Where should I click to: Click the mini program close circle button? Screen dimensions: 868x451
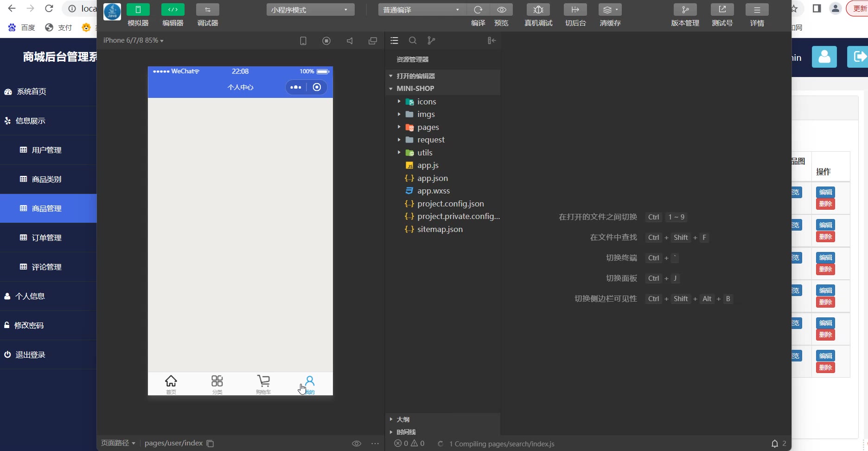click(317, 87)
